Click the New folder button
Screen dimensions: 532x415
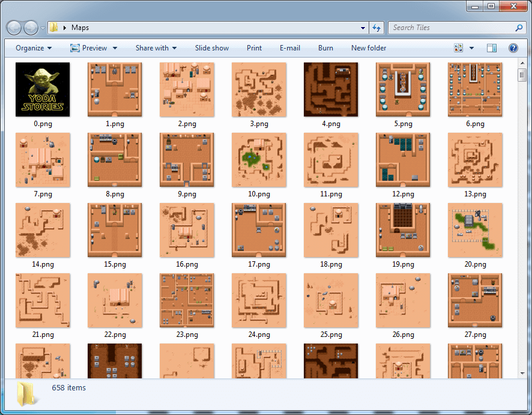pos(369,48)
